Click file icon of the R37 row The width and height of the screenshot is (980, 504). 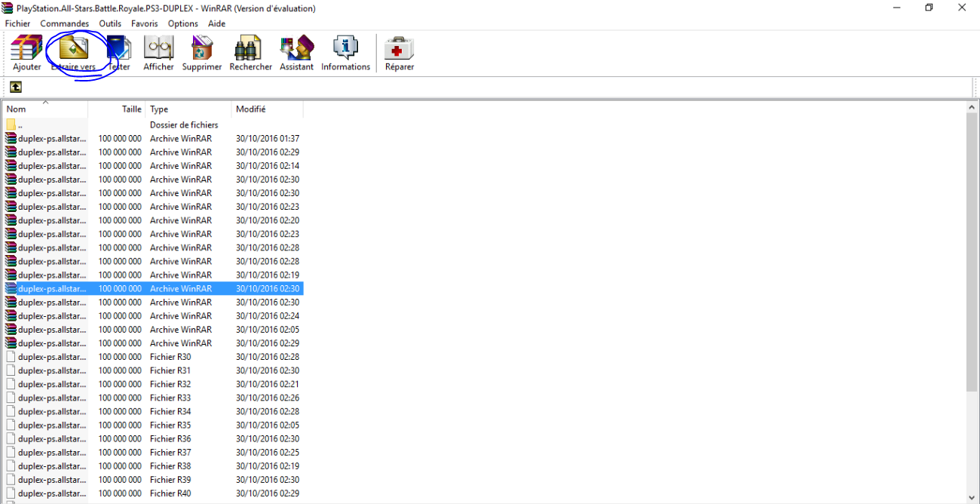[x=11, y=452]
